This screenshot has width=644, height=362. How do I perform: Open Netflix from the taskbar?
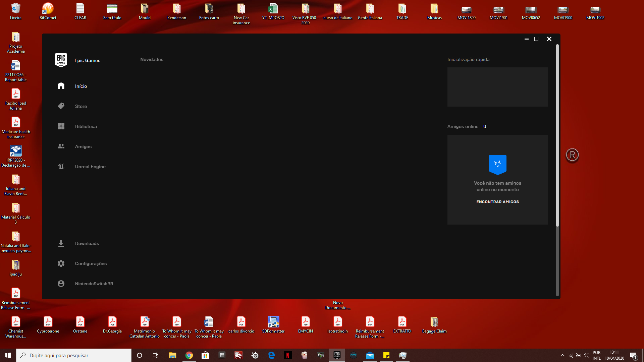288,355
